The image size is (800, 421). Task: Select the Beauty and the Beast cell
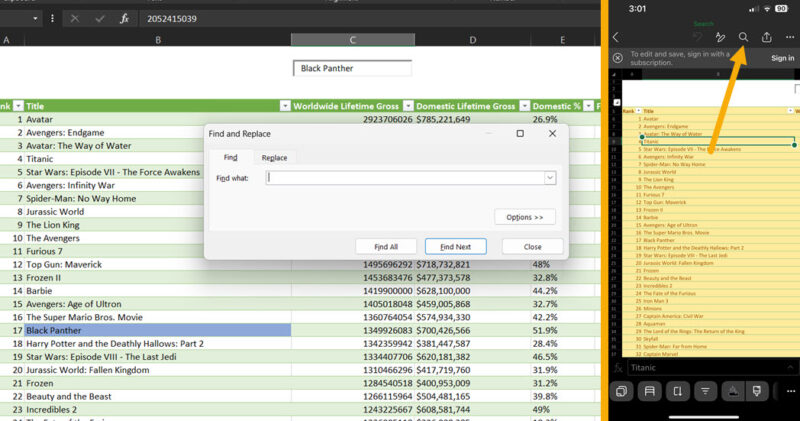tap(158, 396)
